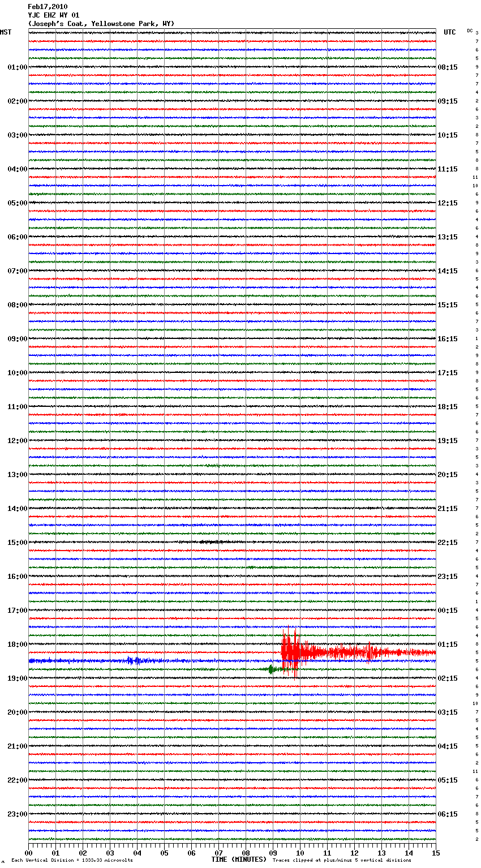Screen dimensions: 481x868
Task: Click the 15:00 MST time label
Action: [x=17, y=543]
